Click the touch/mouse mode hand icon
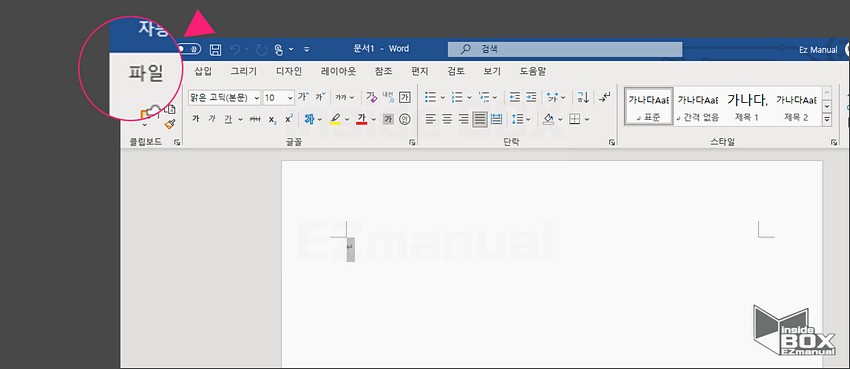 pos(279,49)
